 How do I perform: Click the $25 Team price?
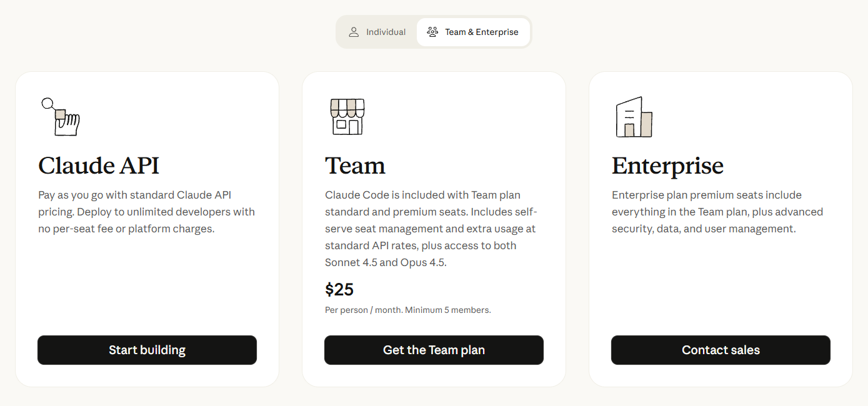pos(339,290)
